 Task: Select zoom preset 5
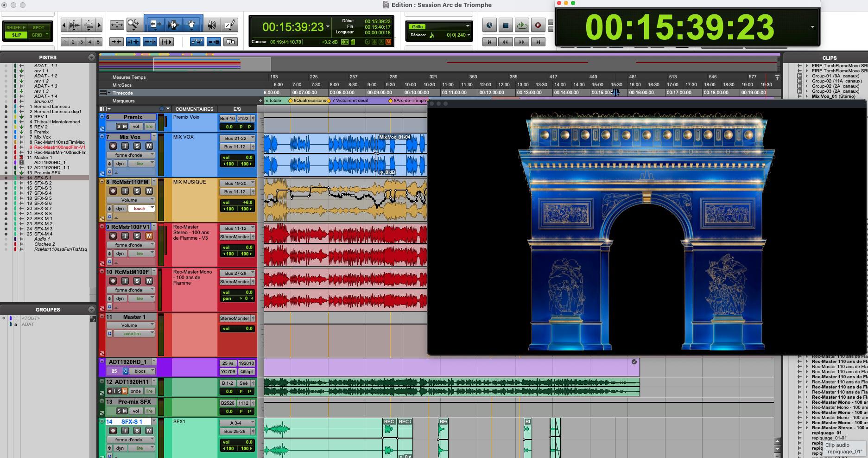coord(98,42)
